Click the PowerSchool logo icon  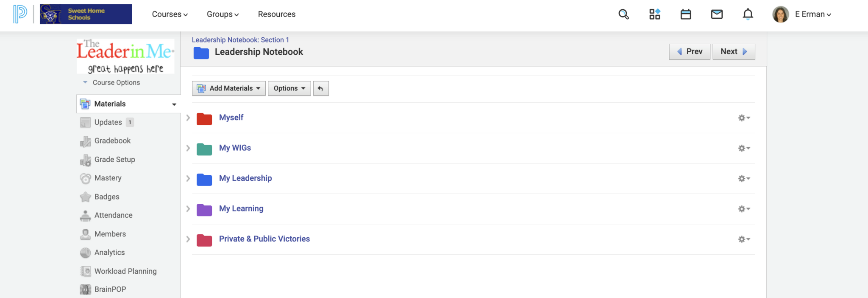20,14
